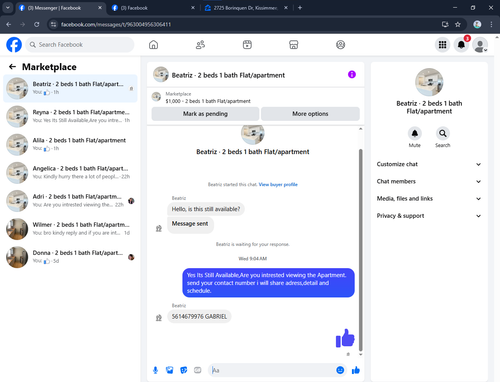Open the Groups icon in top navigation
The image size is (500, 382).
pyautogui.click(x=340, y=45)
